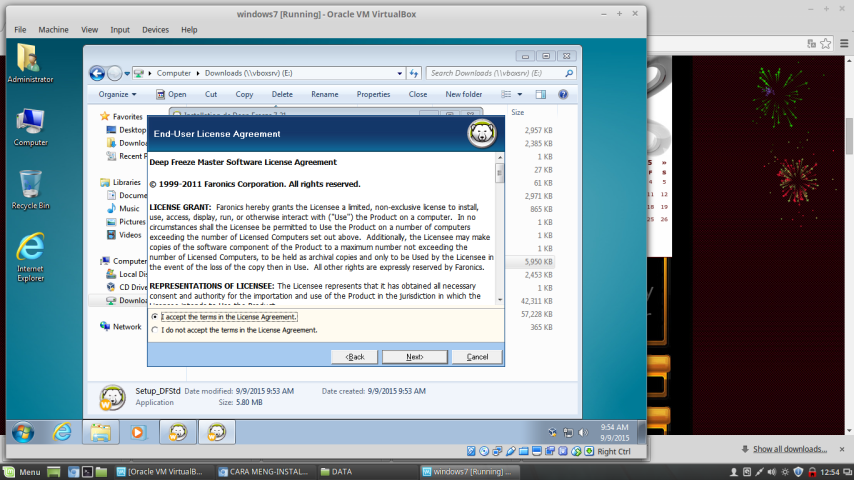The image size is (854, 480).
Task: Click the guest network tray icon
Action: [568, 433]
